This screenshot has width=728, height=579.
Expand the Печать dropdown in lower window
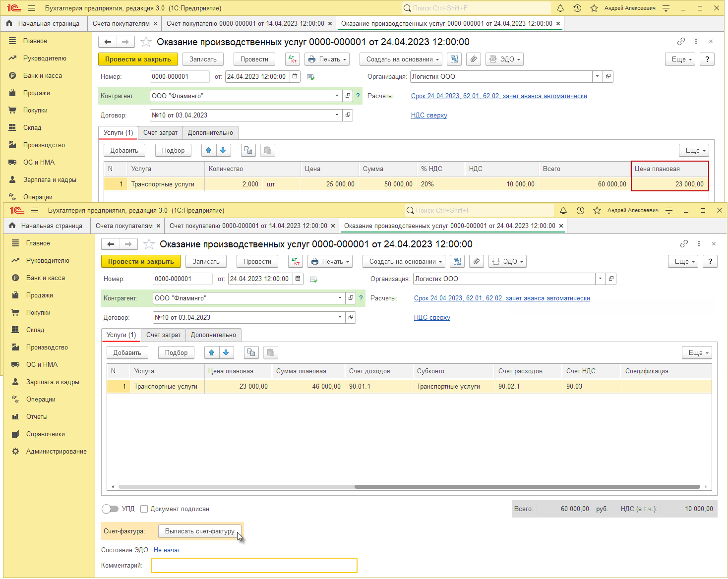[x=330, y=261]
